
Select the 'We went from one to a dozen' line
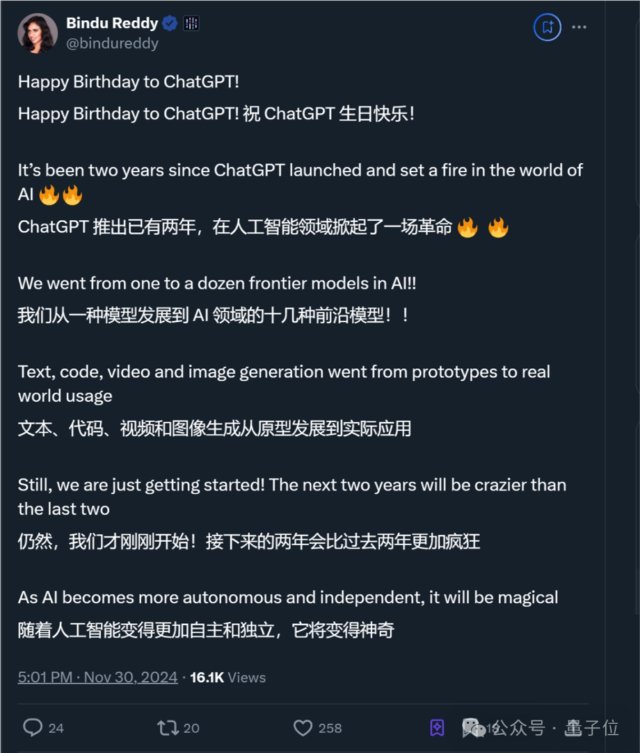[217, 283]
